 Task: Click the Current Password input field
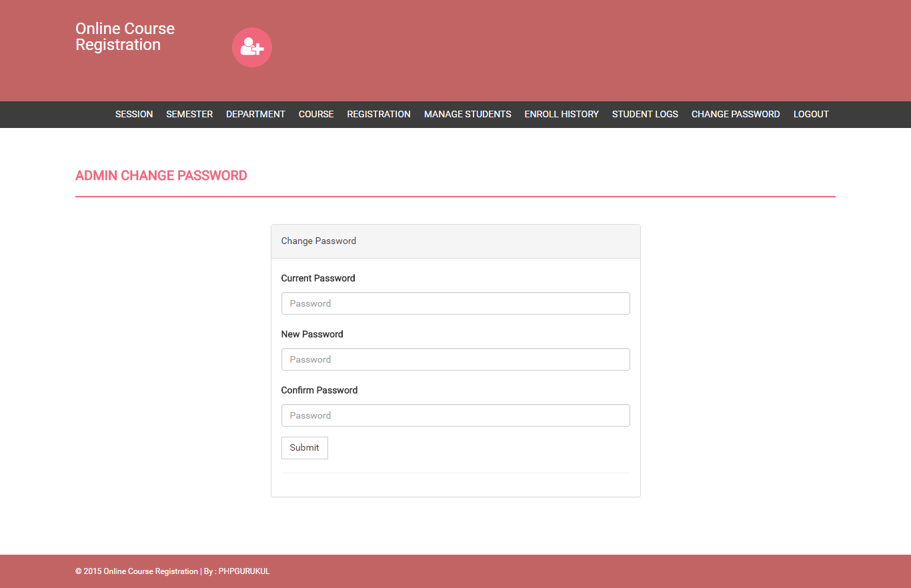[455, 303]
